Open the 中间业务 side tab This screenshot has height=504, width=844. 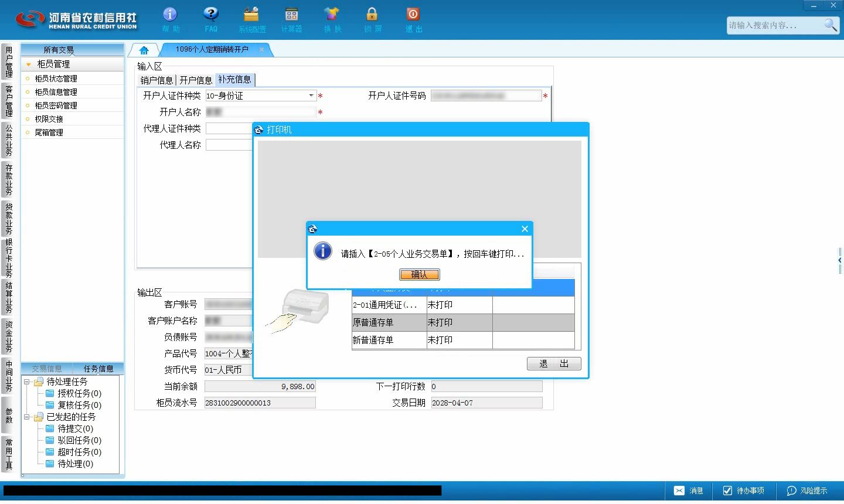point(8,376)
